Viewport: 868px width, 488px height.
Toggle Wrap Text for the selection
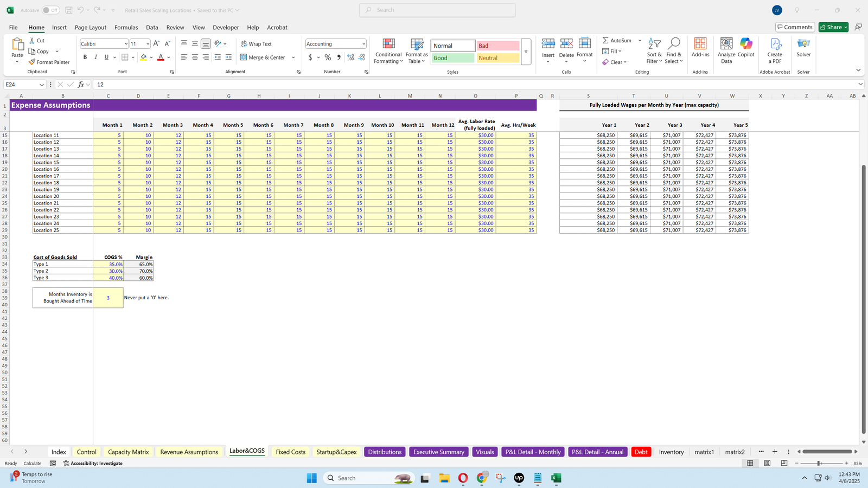pos(257,44)
